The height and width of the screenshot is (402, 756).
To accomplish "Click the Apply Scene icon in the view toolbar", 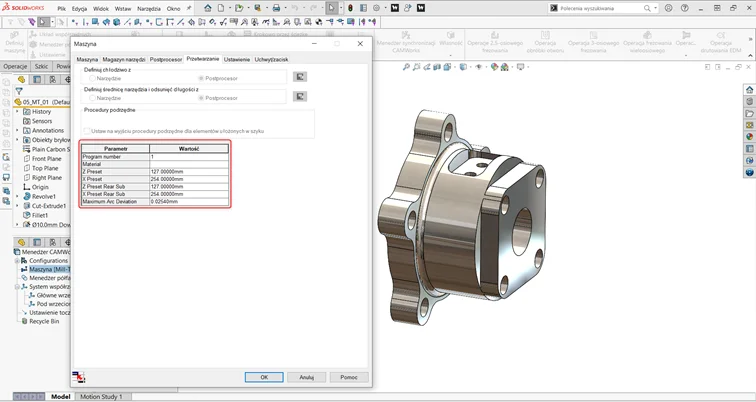I will [x=504, y=67].
